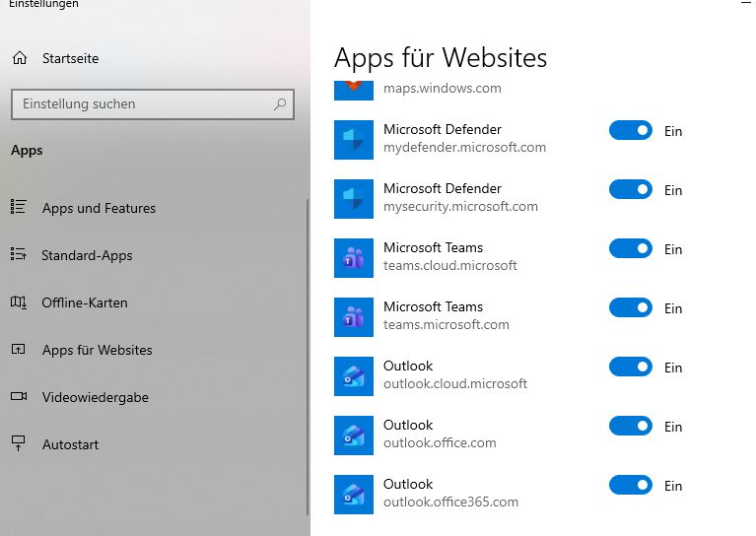Click the teams.microsoft.com text
Viewport: 756px width, 536px height.
coord(447,324)
